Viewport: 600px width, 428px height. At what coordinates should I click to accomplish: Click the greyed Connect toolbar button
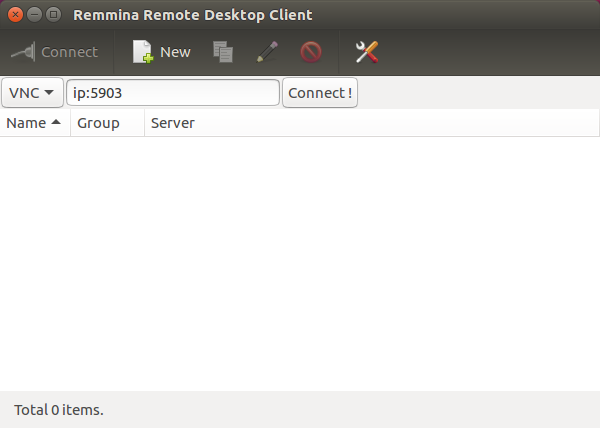[55, 52]
